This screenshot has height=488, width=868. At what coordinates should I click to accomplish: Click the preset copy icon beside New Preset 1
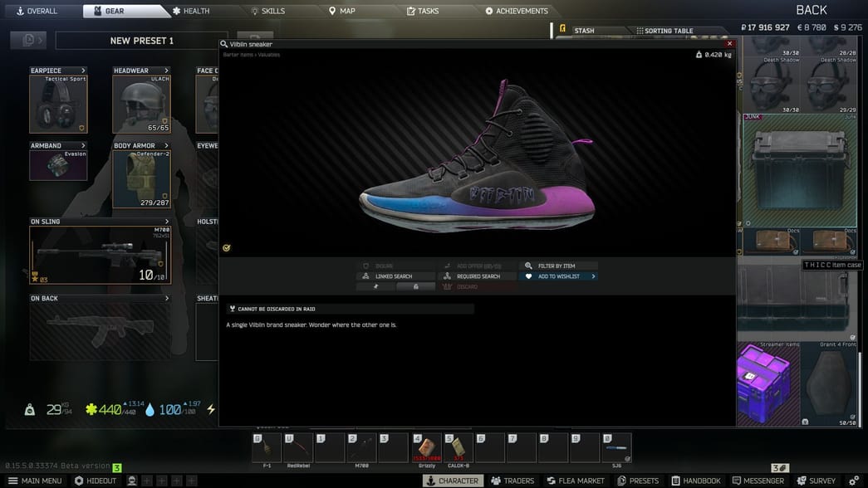28,40
